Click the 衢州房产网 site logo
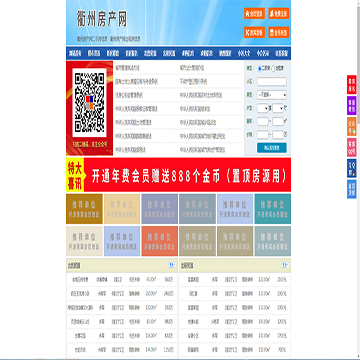 [x=102, y=19]
